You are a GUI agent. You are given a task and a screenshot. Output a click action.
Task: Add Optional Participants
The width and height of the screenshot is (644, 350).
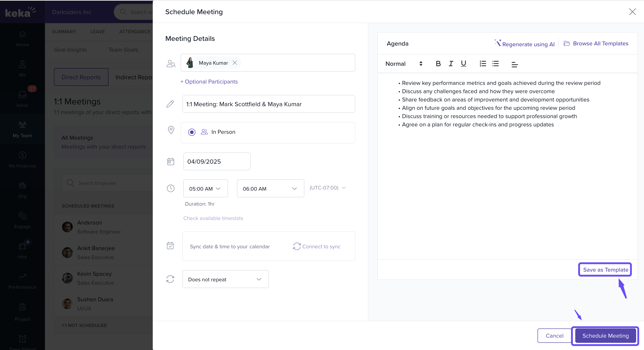pos(209,82)
